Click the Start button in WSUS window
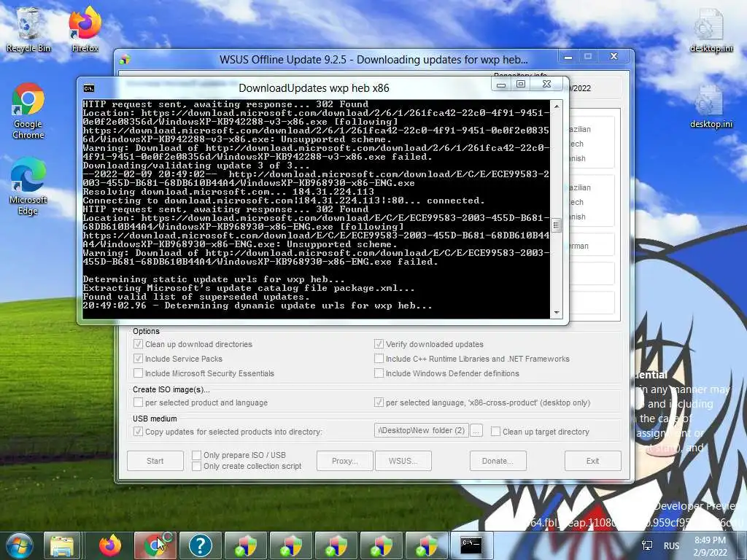747x560 pixels. (x=155, y=461)
